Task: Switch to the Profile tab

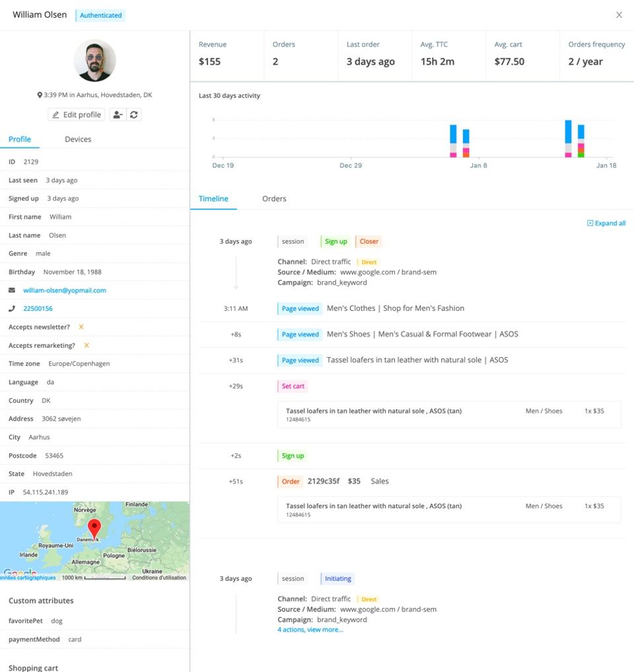Action: 20,139
